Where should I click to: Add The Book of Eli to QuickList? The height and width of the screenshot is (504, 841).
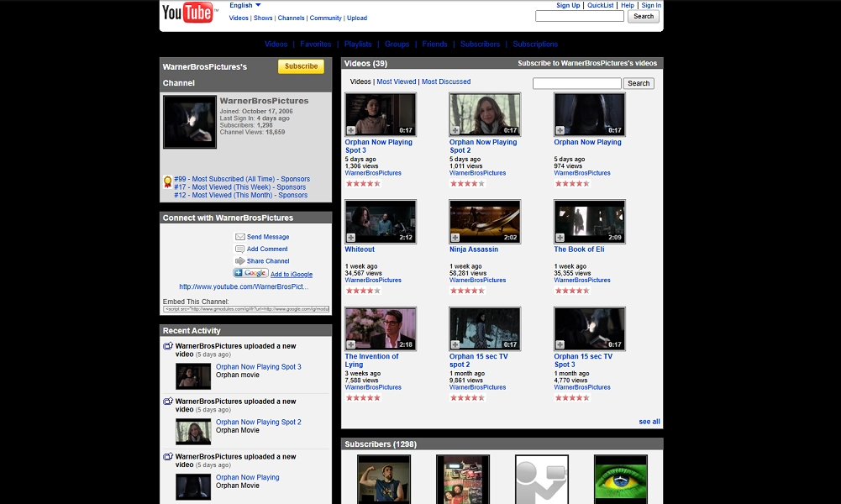tap(560, 238)
